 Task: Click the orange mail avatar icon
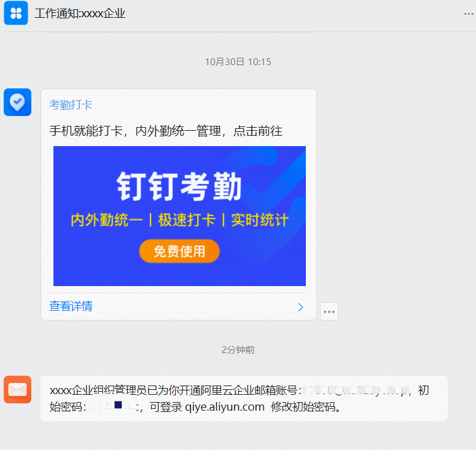[17, 389]
